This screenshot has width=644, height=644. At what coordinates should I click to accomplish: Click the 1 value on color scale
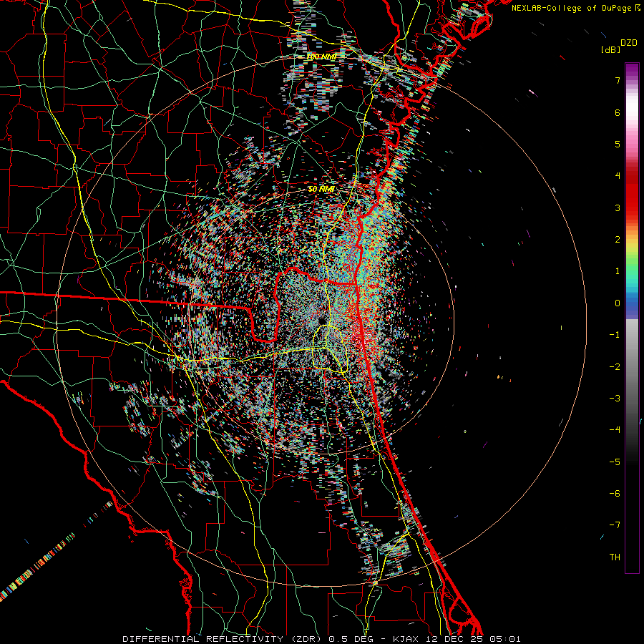tap(618, 271)
